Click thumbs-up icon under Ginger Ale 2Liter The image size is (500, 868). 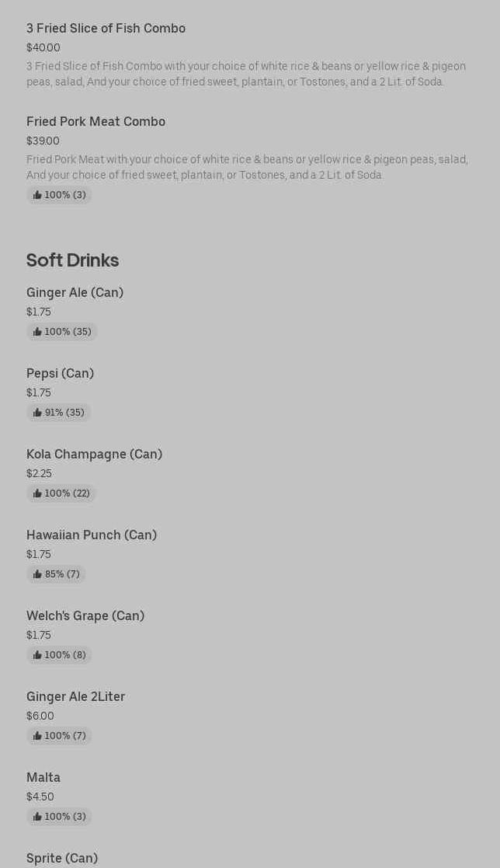(x=37, y=736)
